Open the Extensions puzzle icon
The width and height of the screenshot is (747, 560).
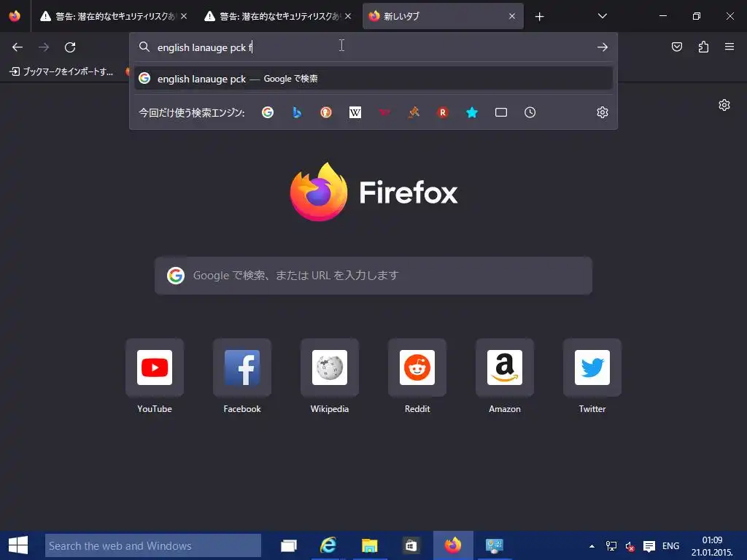(703, 47)
